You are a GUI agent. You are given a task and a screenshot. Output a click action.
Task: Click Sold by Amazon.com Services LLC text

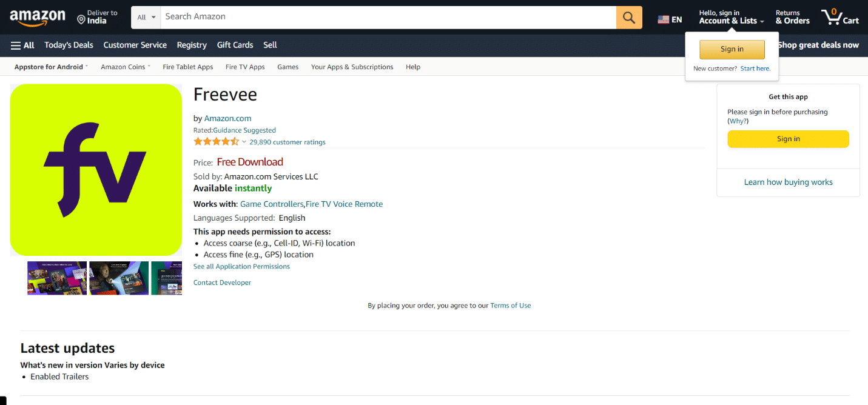coord(256,176)
